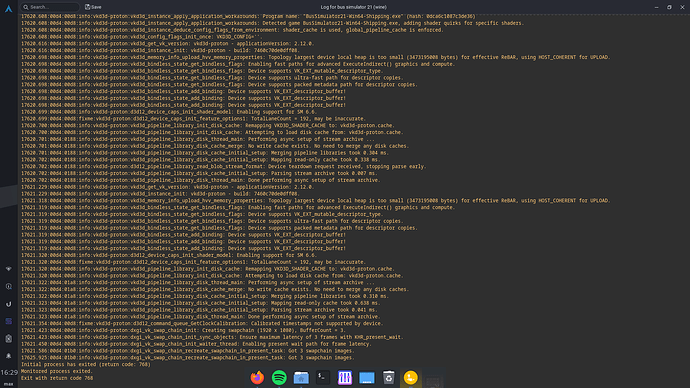This screenshot has width=690, height=388.
Task: Click the 'Creating swapchain (1920 x 1080)' line
Action: [184, 330]
